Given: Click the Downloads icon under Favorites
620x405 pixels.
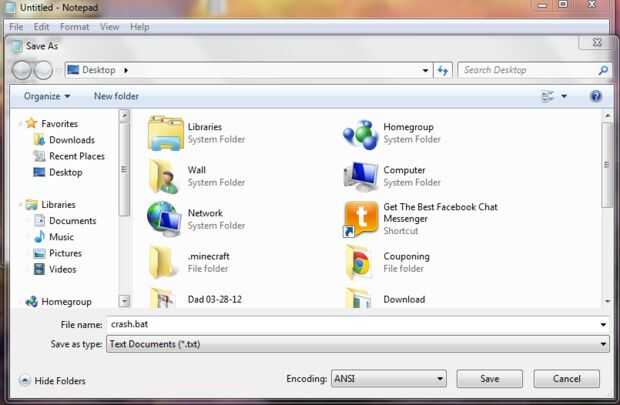Looking at the screenshot, I should [39, 140].
